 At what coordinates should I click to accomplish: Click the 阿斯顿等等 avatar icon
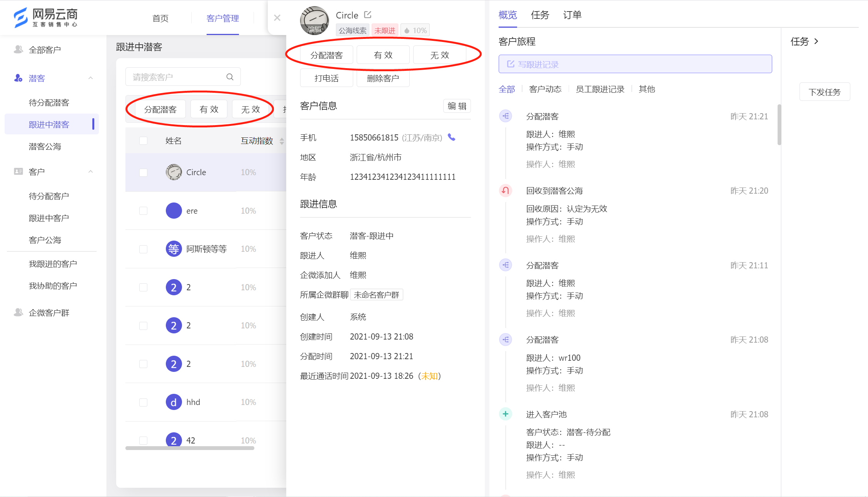[x=174, y=249]
